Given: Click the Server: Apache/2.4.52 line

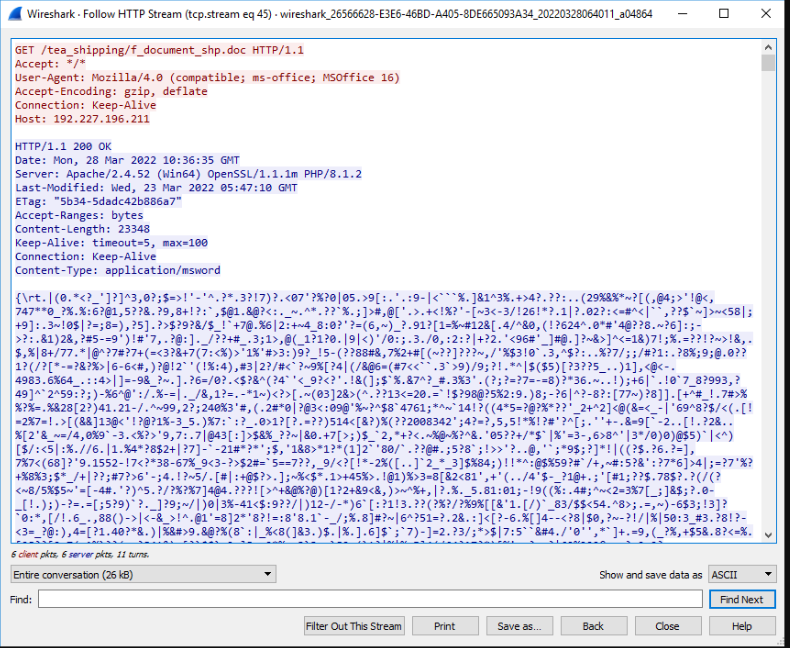Looking at the screenshot, I should (188, 174).
